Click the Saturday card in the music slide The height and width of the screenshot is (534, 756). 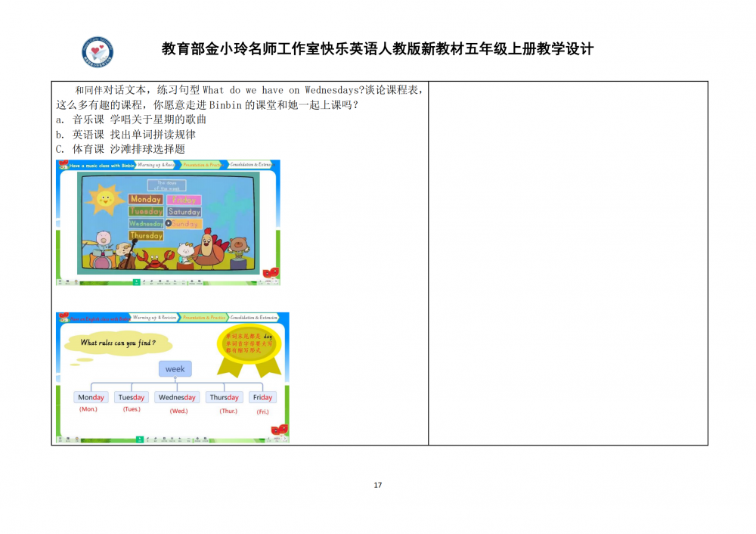184,212
